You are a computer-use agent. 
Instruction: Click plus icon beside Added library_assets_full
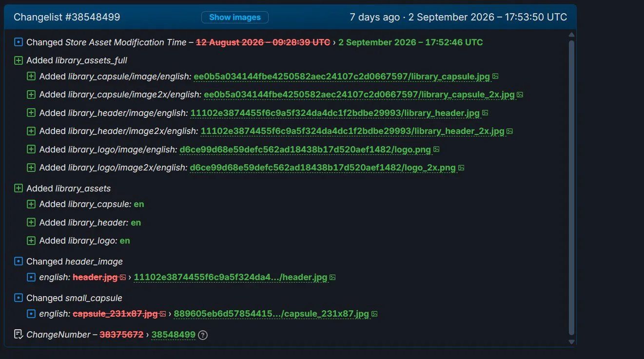19,60
